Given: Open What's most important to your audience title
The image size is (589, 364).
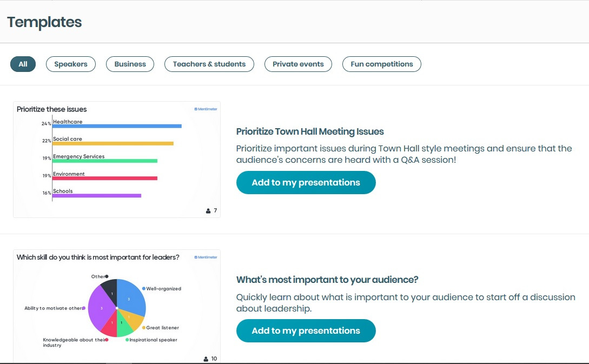Looking at the screenshot, I should (327, 280).
